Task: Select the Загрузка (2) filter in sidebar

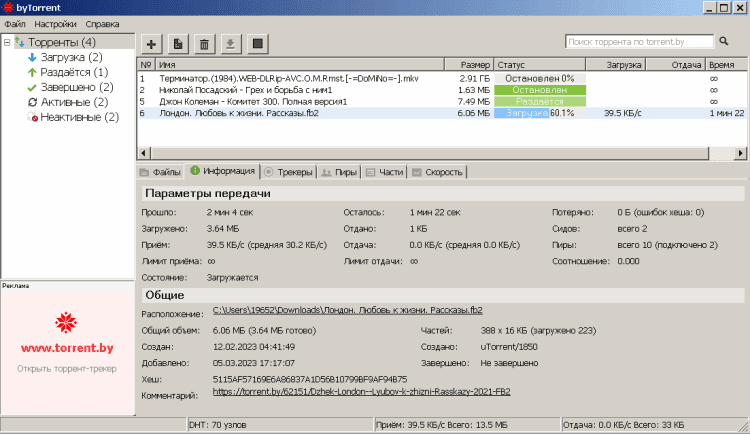Action: (71, 57)
